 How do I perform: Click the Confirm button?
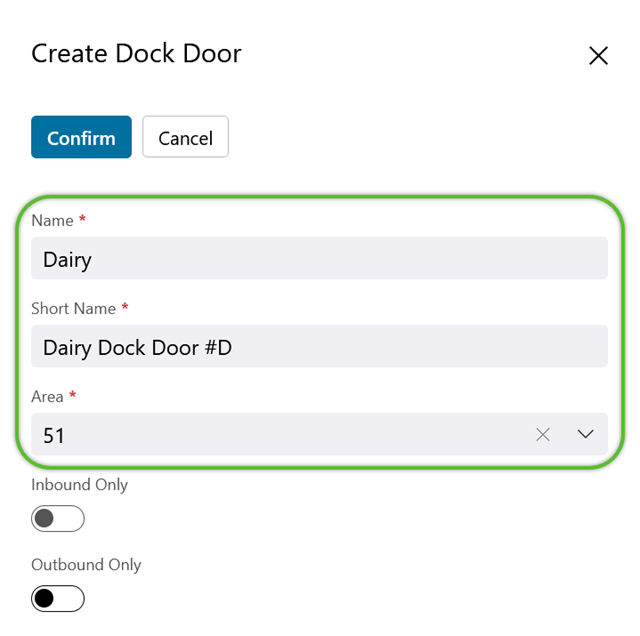81,137
